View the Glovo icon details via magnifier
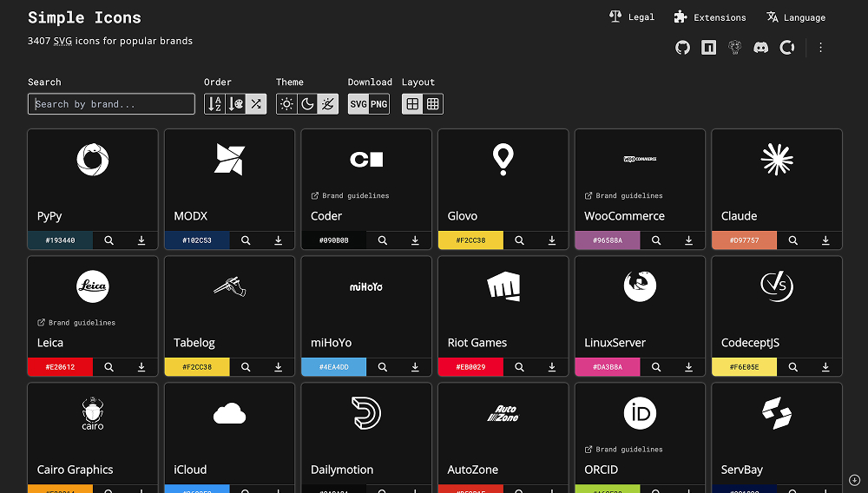The image size is (868, 493). [519, 240]
